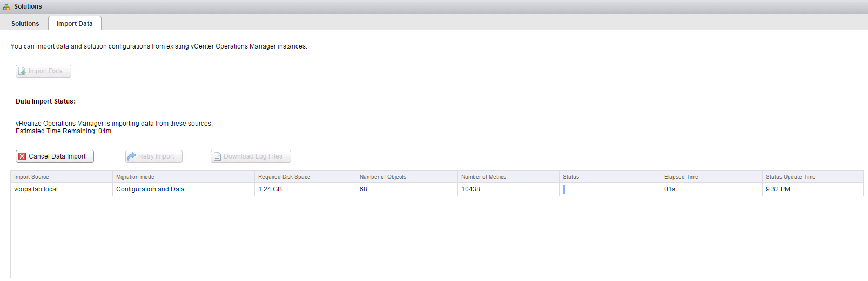
Task: Click the Elapsed Time column header
Action: (x=711, y=177)
